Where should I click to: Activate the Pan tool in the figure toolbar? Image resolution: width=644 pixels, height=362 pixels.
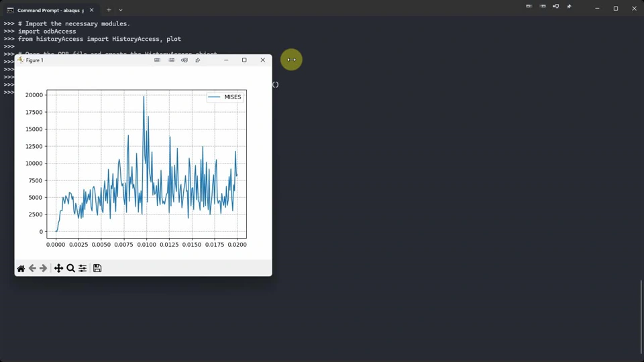click(x=59, y=268)
